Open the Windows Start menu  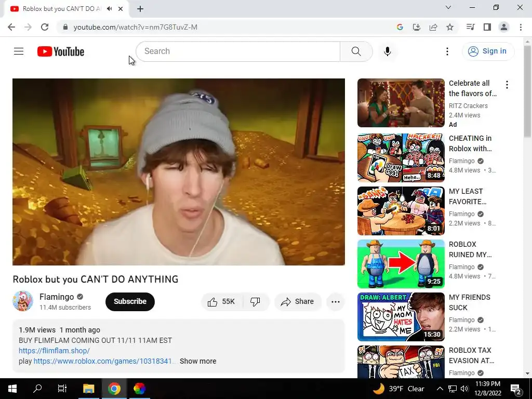[x=12, y=389]
